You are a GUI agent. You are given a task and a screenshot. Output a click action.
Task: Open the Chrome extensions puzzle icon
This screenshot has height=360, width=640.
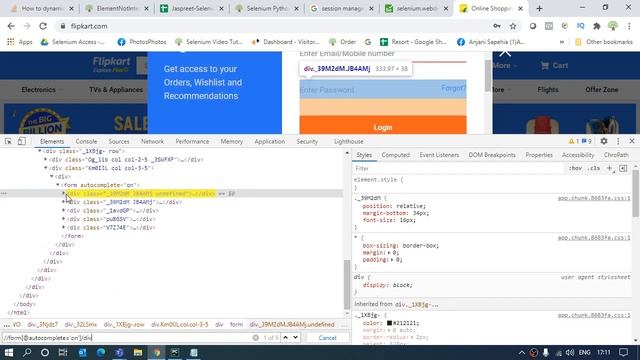click(x=597, y=26)
